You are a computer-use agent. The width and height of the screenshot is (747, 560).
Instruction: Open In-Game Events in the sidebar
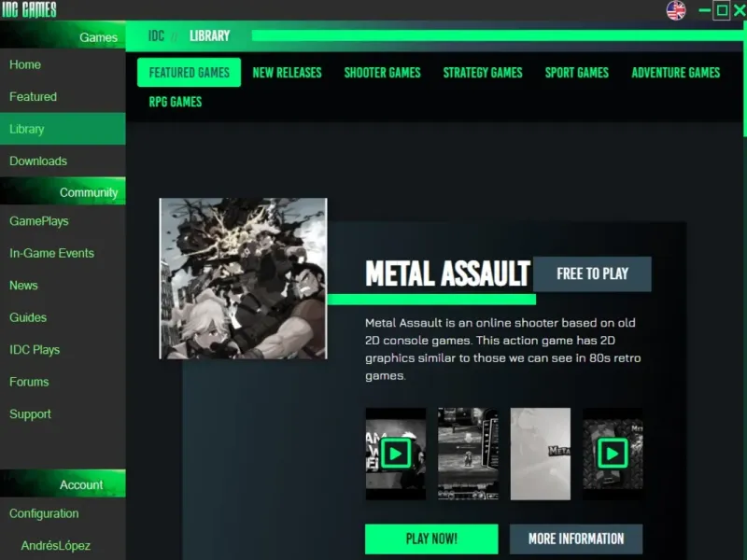coord(63,253)
